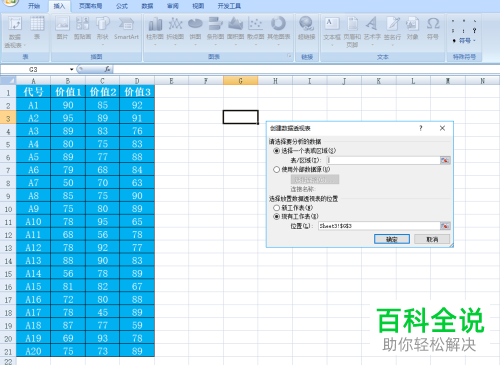Select radio 新工作表
The height and width of the screenshot is (365, 500).
[x=276, y=208]
